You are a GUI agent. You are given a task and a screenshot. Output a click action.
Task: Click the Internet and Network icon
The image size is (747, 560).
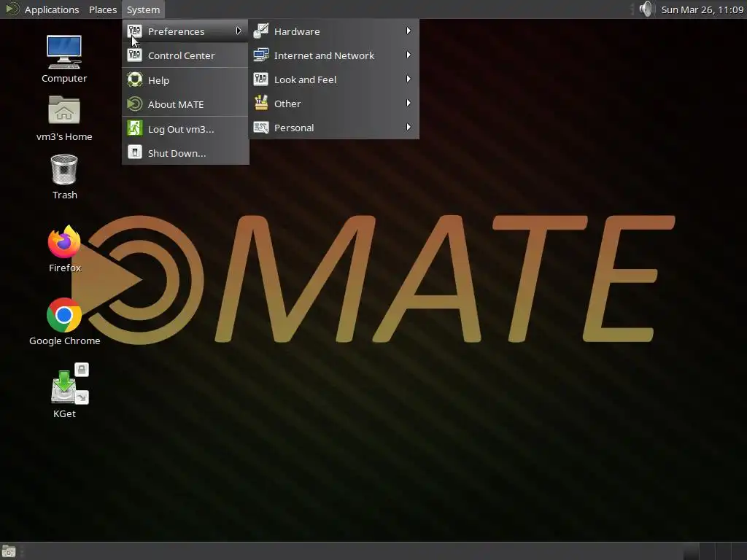coord(260,55)
